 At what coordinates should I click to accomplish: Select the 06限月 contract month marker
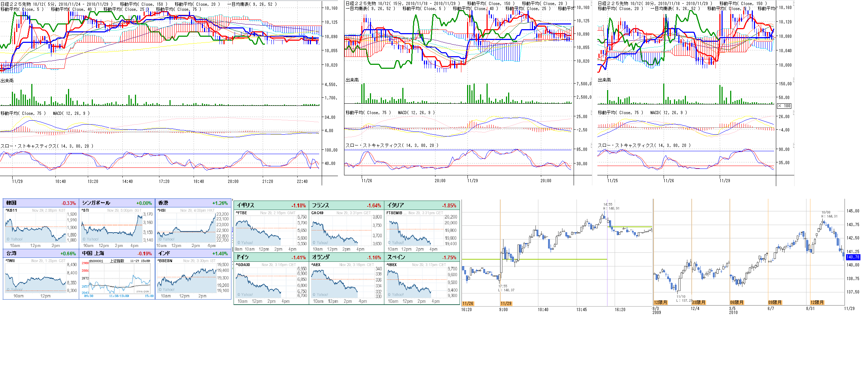(x=737, y=302)
